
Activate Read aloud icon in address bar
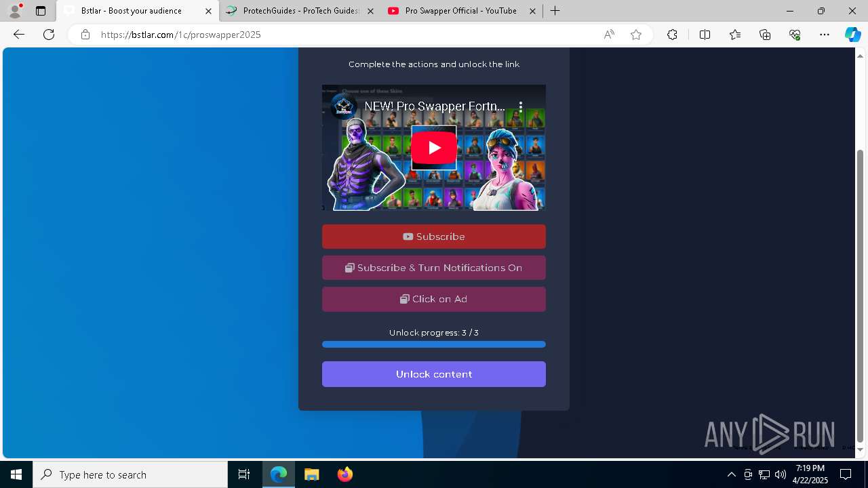point(609,35)
